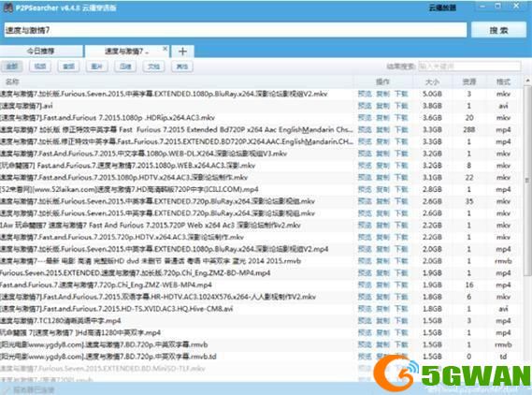Image resolution: width=532 pixels, height=395 pixels.
Task: Select the row ending 720p.HDTV.x264.AC3 mkv
Action: pos(261,237)
